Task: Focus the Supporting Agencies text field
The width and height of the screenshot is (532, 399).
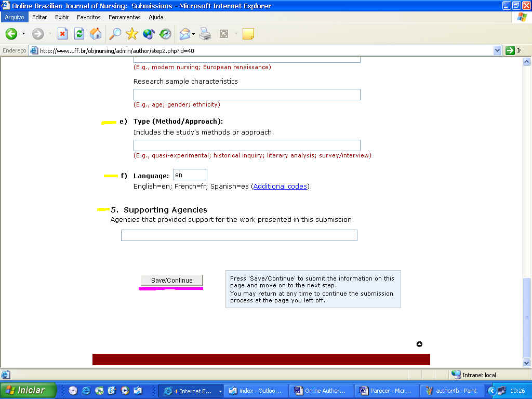Action: pos(239,235)
